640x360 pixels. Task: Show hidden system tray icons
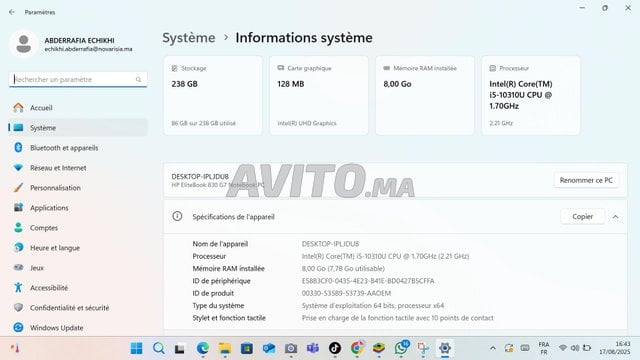[493, 348]
